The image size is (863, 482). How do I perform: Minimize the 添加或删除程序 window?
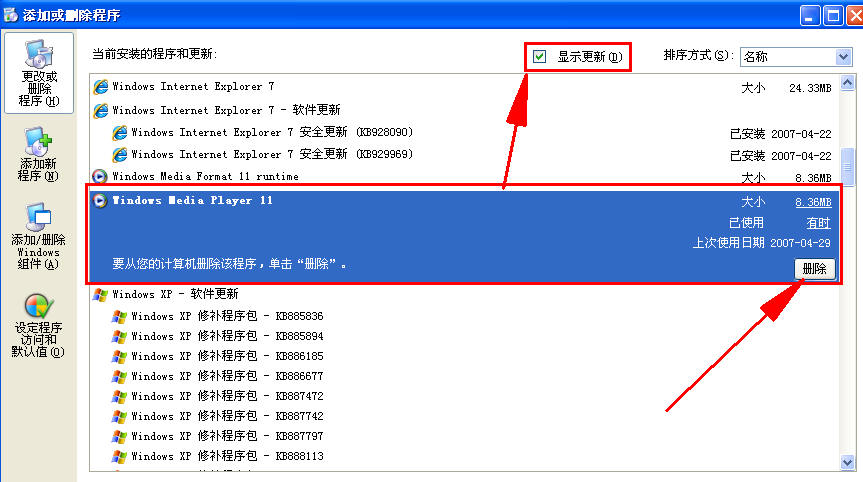[810, 15]
